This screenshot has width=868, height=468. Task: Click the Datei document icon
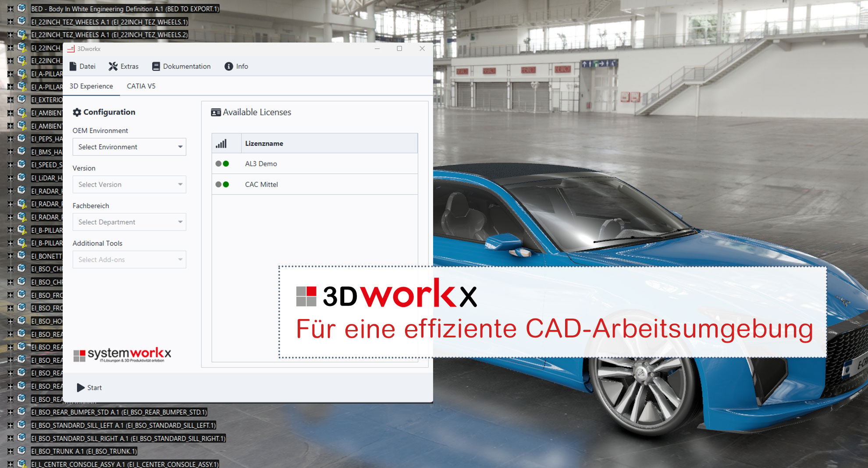pos(73,66)
